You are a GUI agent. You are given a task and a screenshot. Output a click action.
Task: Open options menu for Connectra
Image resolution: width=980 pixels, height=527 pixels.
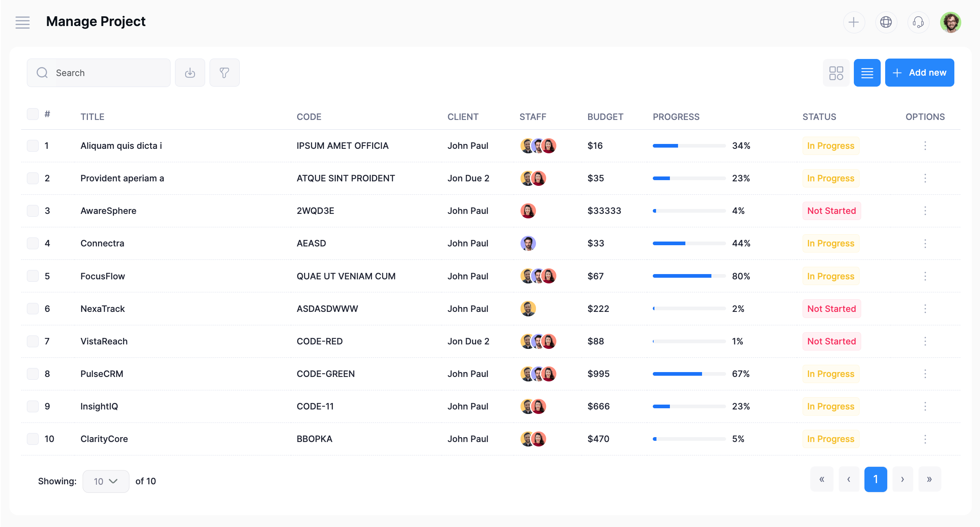[x=925, y=243]
